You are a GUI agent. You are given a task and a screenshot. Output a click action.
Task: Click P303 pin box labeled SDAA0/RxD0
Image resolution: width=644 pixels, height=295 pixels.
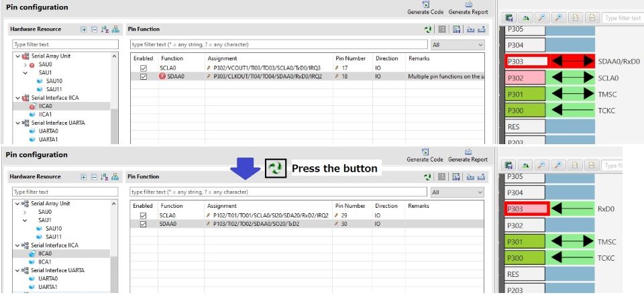tap(527, 62)
